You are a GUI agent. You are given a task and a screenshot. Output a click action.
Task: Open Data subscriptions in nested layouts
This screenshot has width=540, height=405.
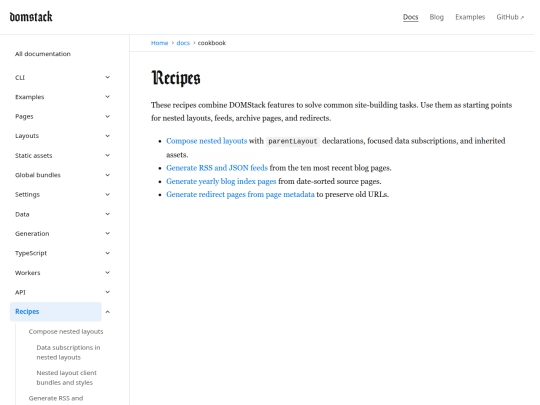[68, 352]
